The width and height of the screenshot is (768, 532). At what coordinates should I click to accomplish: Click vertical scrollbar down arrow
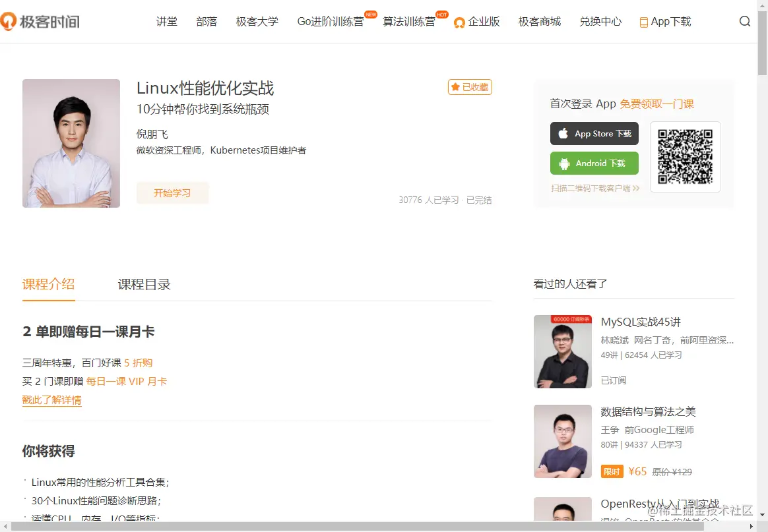(762, 515)
